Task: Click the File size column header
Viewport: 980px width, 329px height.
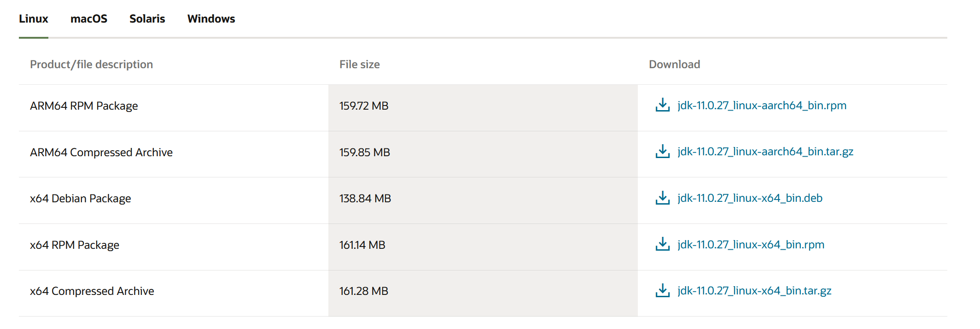Action: (360, 65)
